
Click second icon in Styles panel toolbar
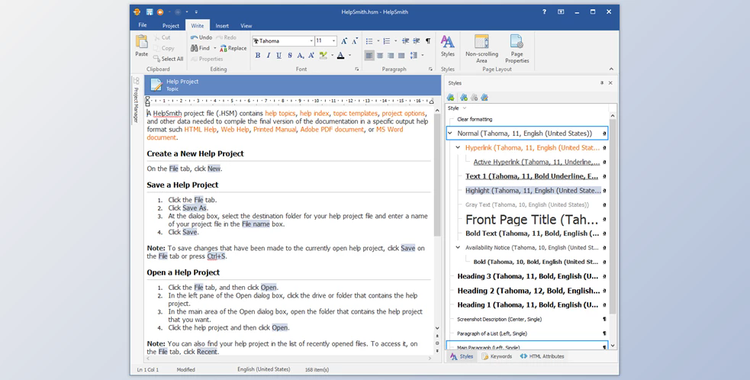[x=463, y=98]
